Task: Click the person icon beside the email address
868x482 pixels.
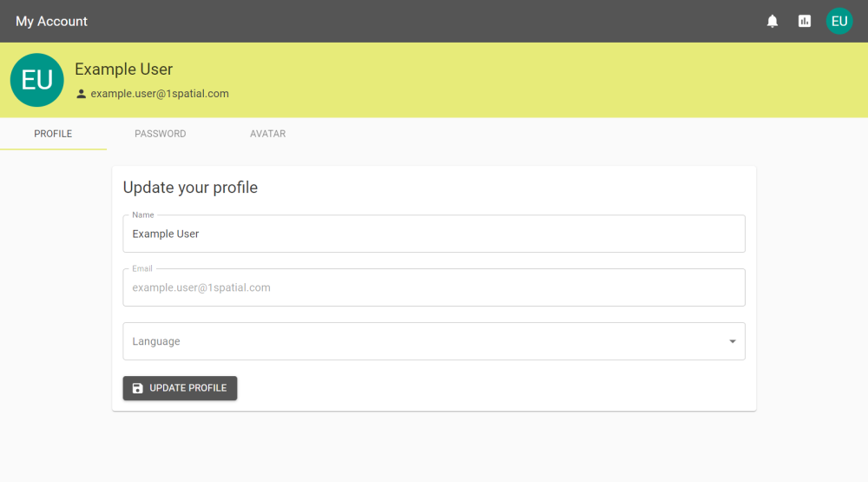Action: click(81, 94)
